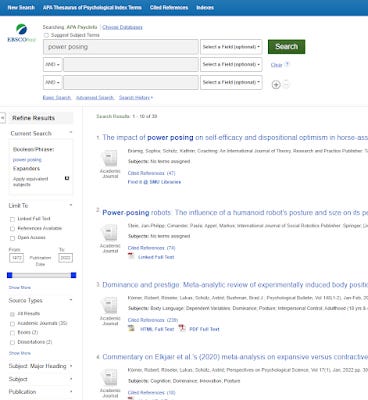Click the EBSCOhost logo
The height and width of the screenshot is (400, 368).
(x=22, y=34)
